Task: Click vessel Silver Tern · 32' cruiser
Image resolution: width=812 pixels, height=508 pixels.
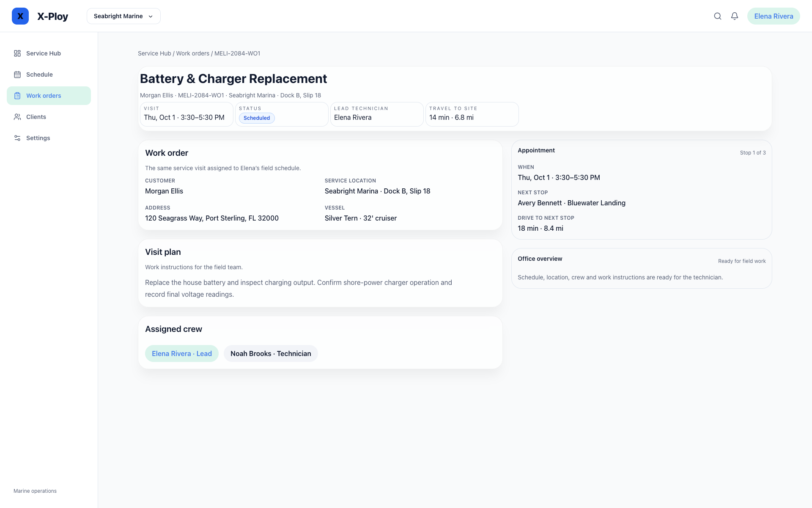Action: click(x=361, y=218)
